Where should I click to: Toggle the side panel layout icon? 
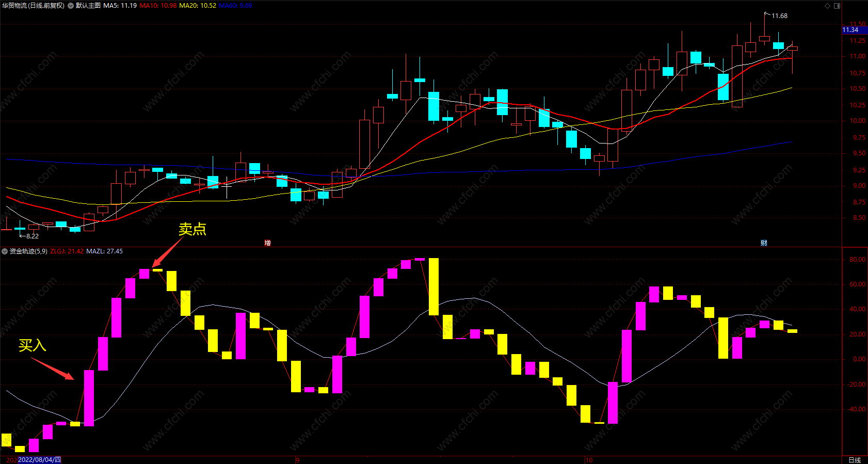click(x=837, y=6)
